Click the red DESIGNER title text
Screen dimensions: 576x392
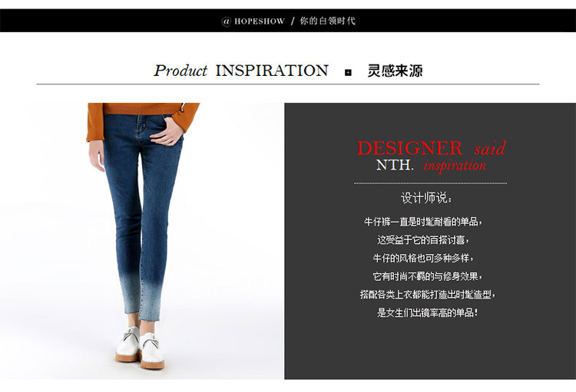(409, 148)
